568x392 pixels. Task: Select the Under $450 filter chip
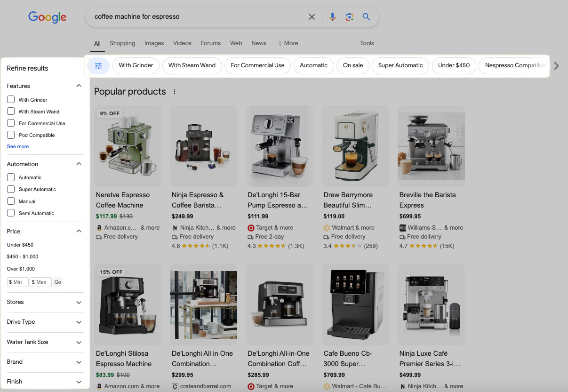point(454,65)
